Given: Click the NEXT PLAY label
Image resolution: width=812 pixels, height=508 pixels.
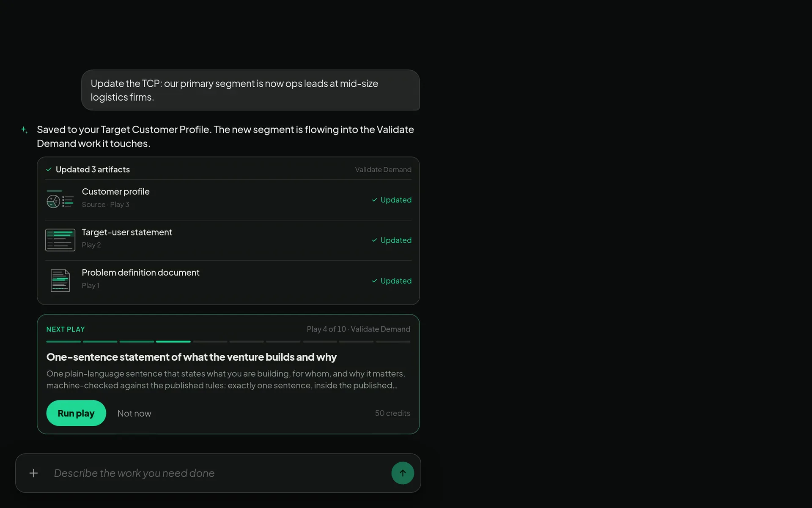Looking at the screenshot, I should coord(66,329).
